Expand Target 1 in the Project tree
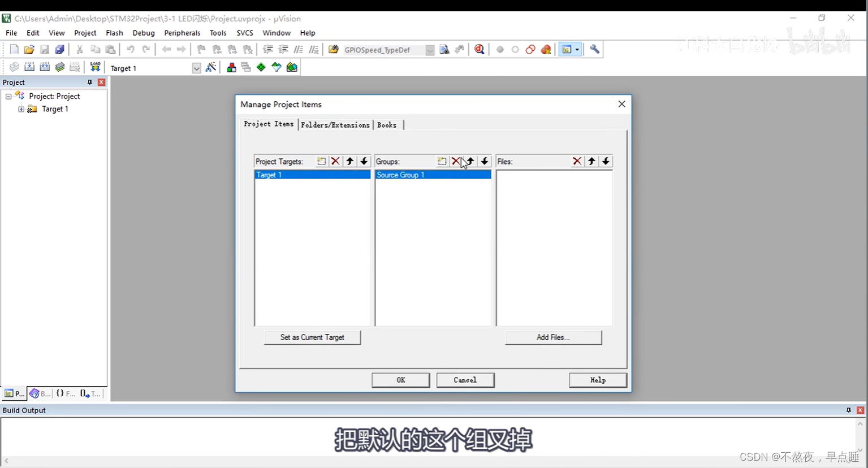The height and width of the screenshot is (468, 868). 21,109
